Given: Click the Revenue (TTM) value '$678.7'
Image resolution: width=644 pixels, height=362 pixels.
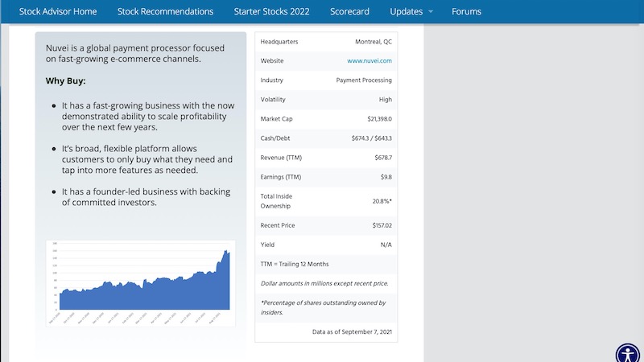Looking at the screenshot, I should point(383,158).
